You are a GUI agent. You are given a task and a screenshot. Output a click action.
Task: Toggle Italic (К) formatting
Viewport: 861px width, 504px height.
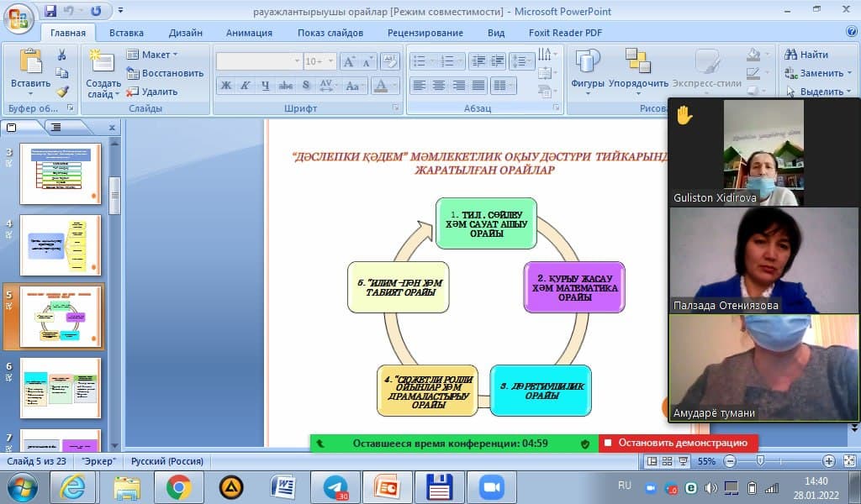tap(245, 86)
